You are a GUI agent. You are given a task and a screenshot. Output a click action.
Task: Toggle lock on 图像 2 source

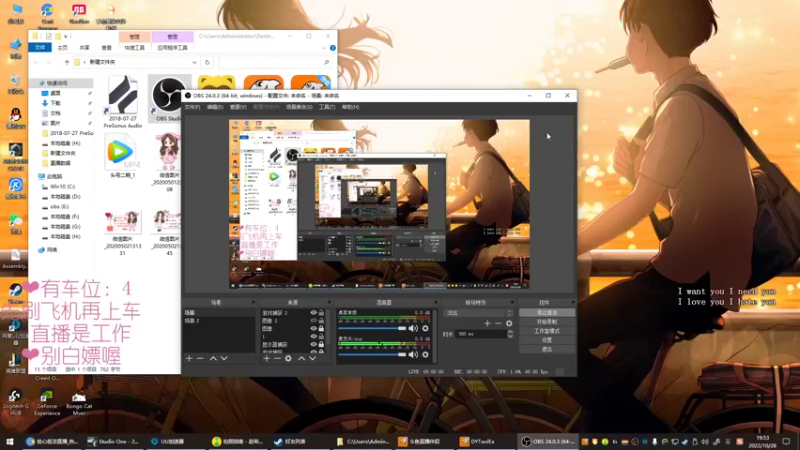point(321,321)
